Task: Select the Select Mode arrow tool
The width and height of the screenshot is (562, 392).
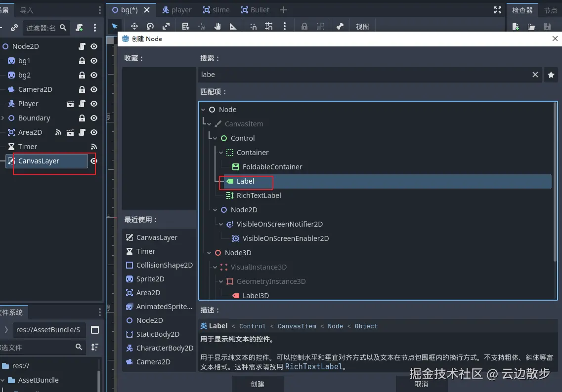Action: [x=115, y=26]
